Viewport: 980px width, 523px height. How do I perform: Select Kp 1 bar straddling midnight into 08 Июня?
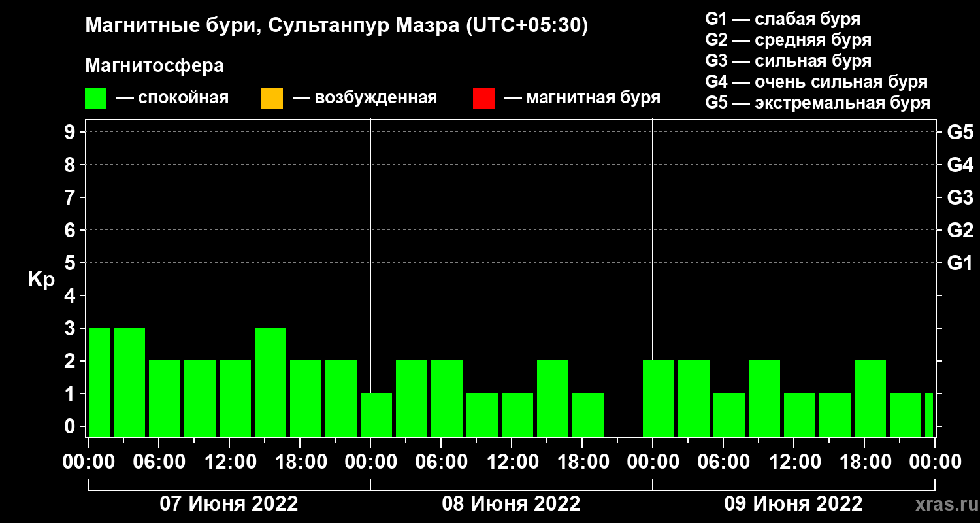(x=376, y=414)
